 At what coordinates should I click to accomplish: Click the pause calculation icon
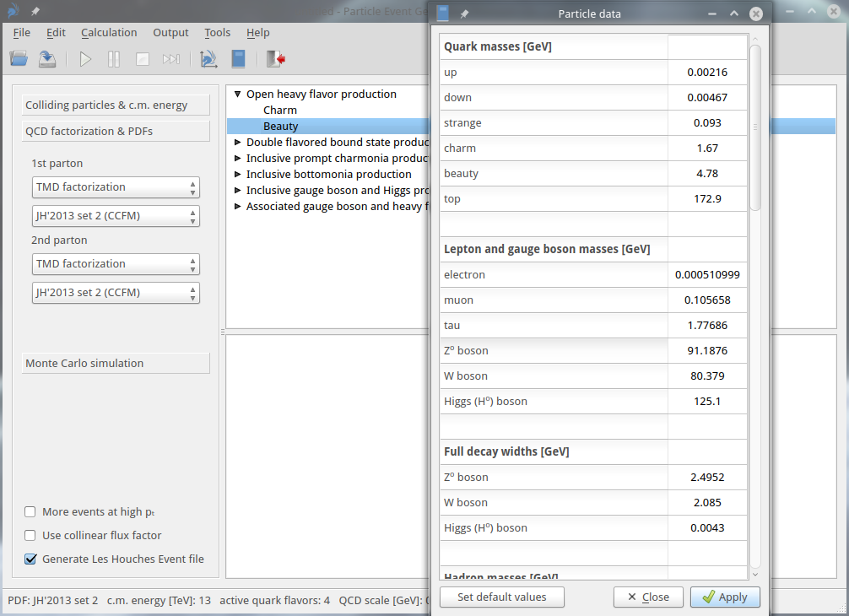[x=114, y=59]
